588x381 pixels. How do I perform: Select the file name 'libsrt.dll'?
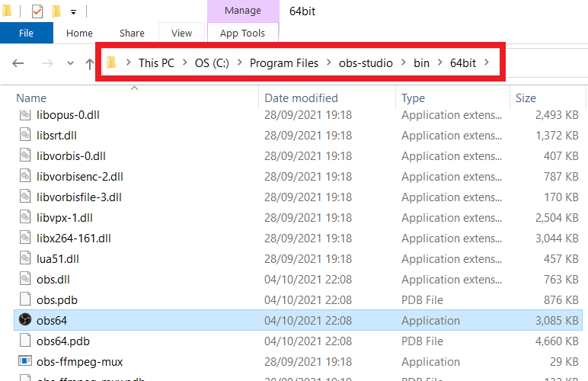tap(56, 136)
